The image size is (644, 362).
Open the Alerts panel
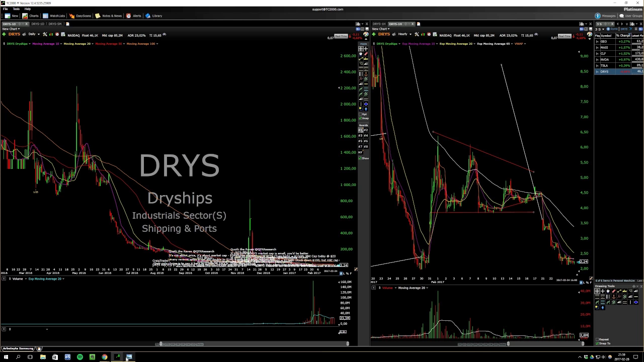133,16
